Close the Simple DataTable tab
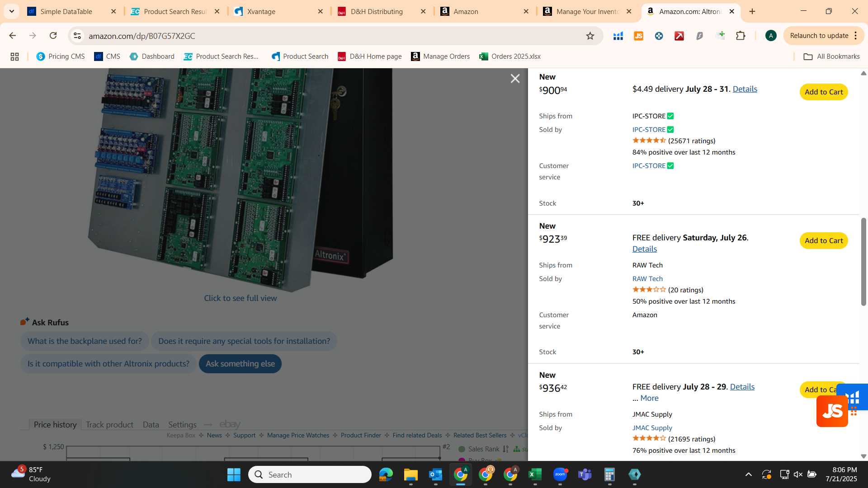Screen dimensions: 868x488 click(113, 11)
